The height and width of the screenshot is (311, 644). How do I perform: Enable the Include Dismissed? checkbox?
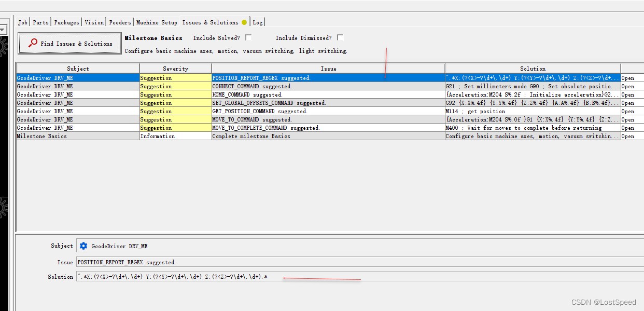340,37
